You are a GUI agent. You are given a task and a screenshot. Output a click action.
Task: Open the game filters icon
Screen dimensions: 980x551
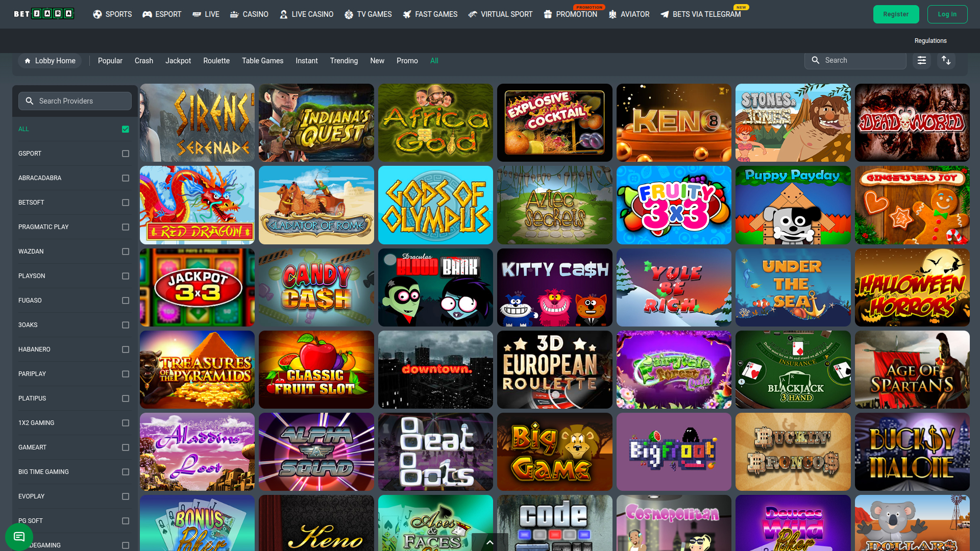tap(922, 60)
